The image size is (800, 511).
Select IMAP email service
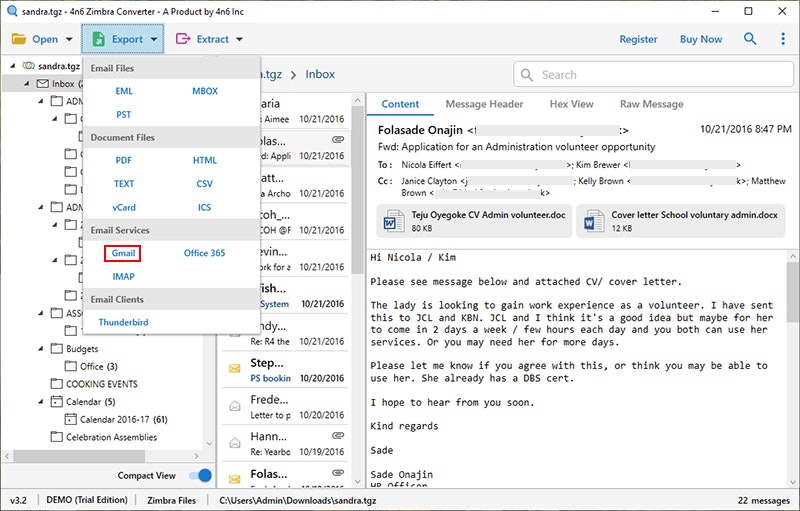(123, 276)
